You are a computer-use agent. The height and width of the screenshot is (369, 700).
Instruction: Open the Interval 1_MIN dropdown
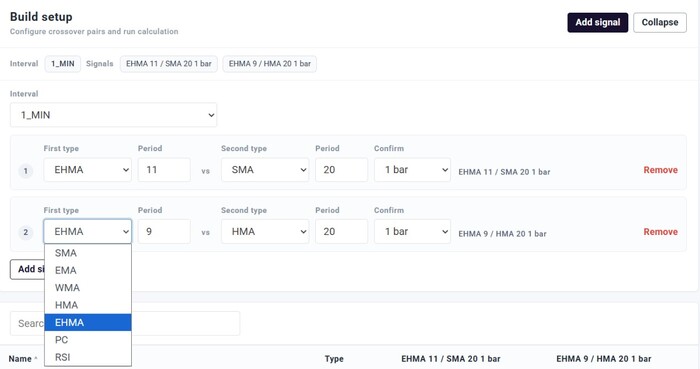[x=113, y=115]
